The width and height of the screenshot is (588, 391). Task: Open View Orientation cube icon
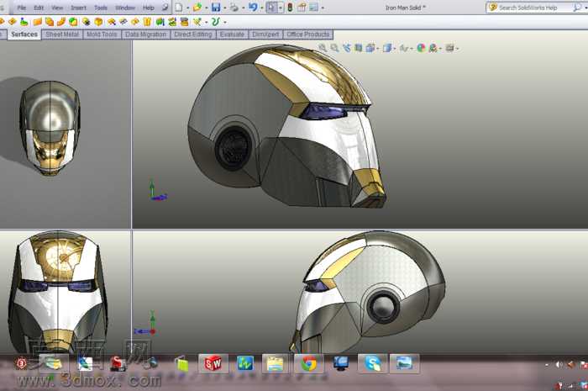point(370,48)
